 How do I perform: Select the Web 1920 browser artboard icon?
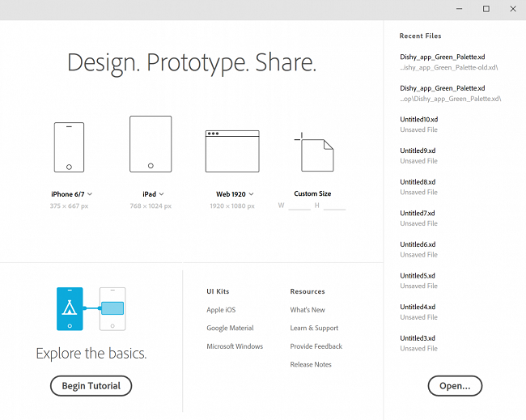[232, 151]
